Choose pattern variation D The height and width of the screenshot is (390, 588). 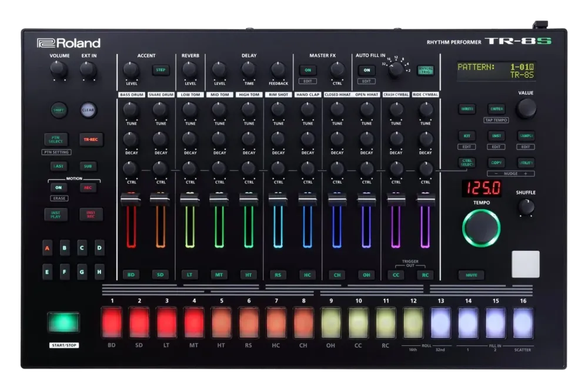point(99,248)
